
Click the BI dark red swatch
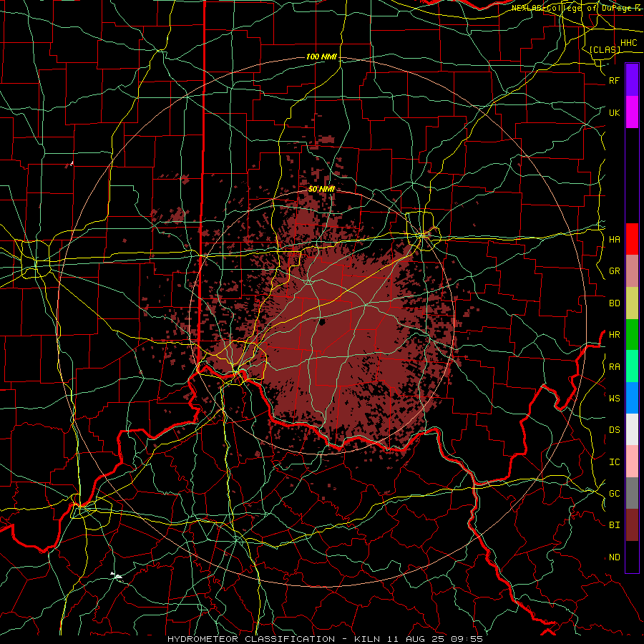click(x=632, y=525)
